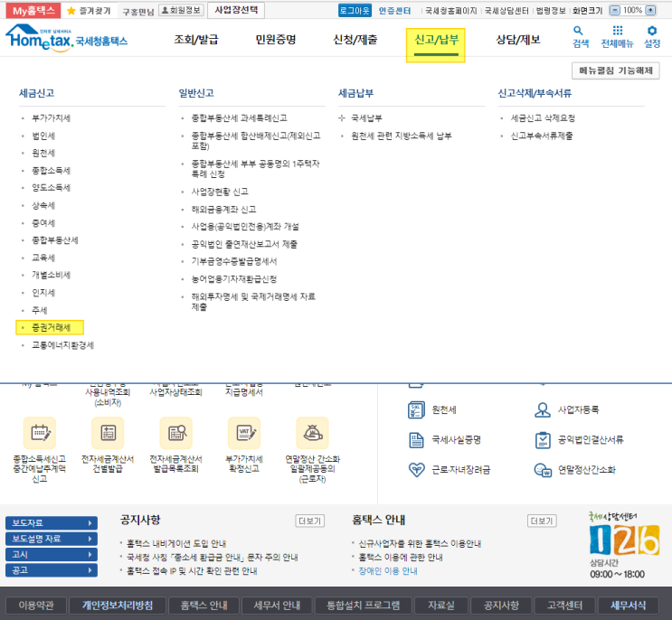The height and width of the screenshot is (620, 672).
Task: Click the My홈택스 tab
Action: [33, 11]
